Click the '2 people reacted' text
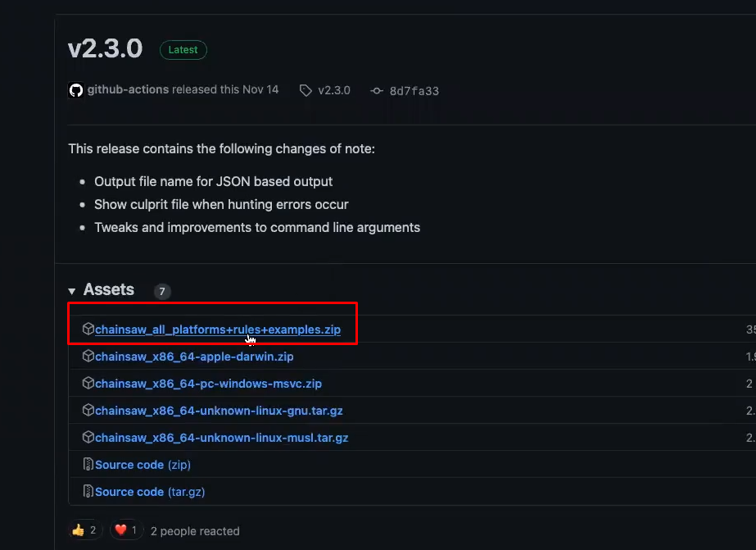 195,531
